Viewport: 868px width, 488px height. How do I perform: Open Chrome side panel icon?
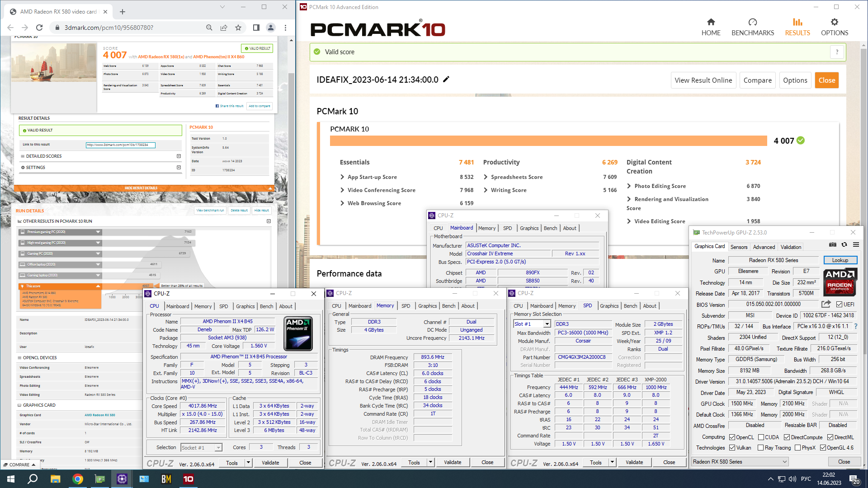tap(256, 28)
